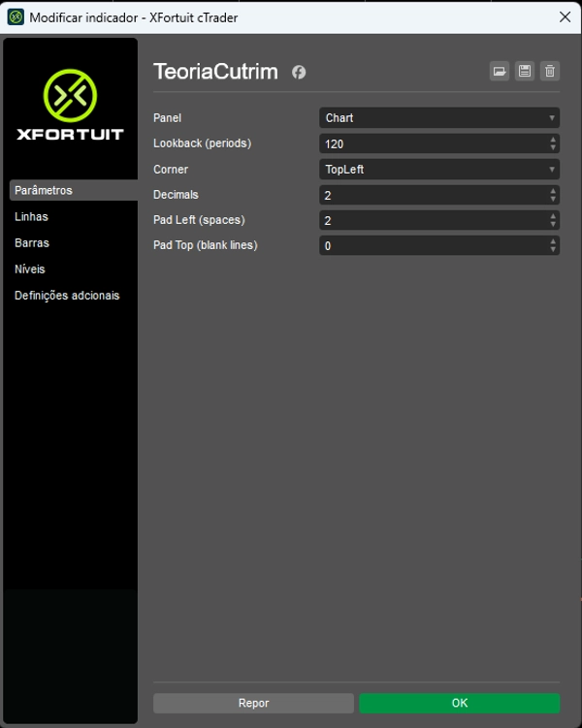Switch to the Linhas tab

[x=32, y=217]
